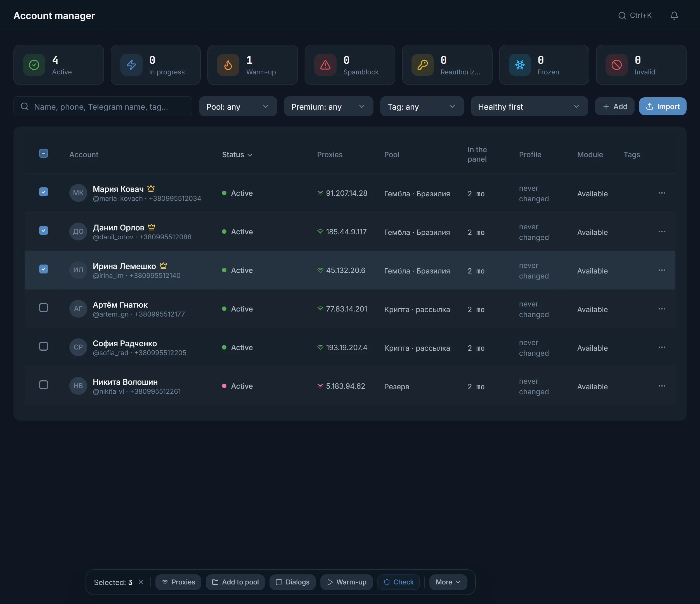
Task: Click the Add account button
Action: pos(614,107)
